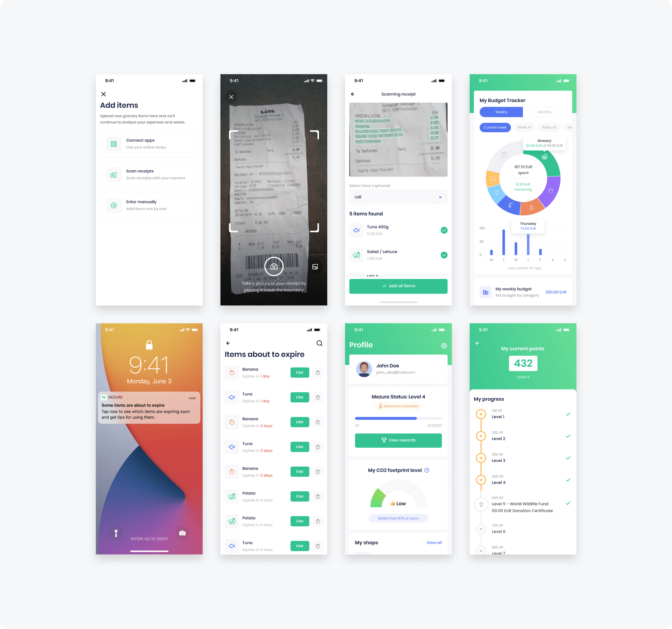672x629 pixels.
Task: Expand the Weekly tab in budget tracker
Action: pos(498,115)
